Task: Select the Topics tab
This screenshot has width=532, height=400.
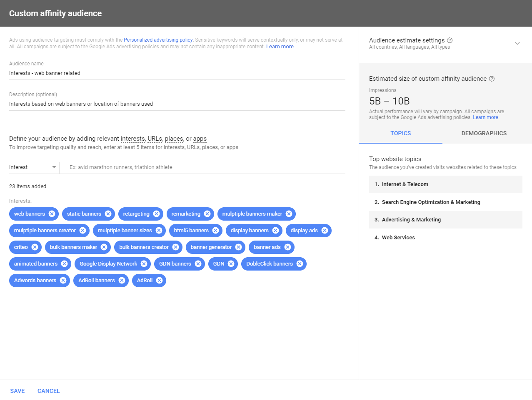Action: coord(400,134)
